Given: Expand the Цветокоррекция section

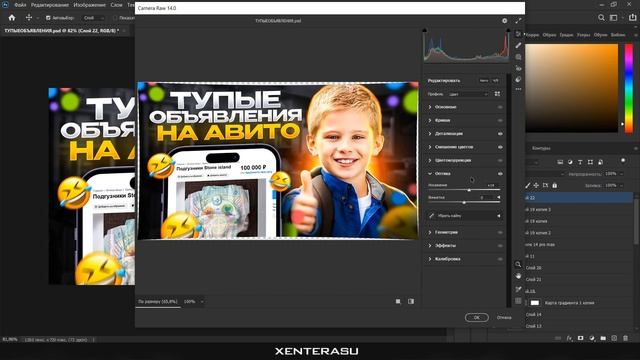Looking at the screenshot, I should pos(430,160).
